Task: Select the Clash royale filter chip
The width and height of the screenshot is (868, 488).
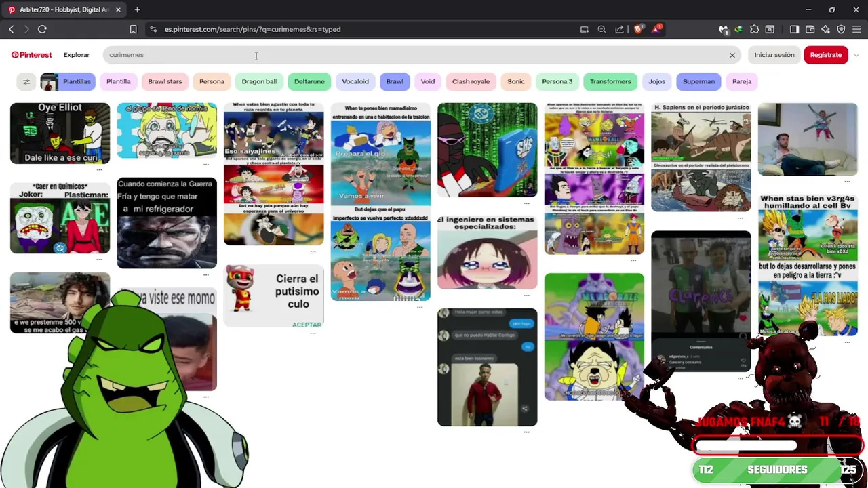Action: click(471, 82)
